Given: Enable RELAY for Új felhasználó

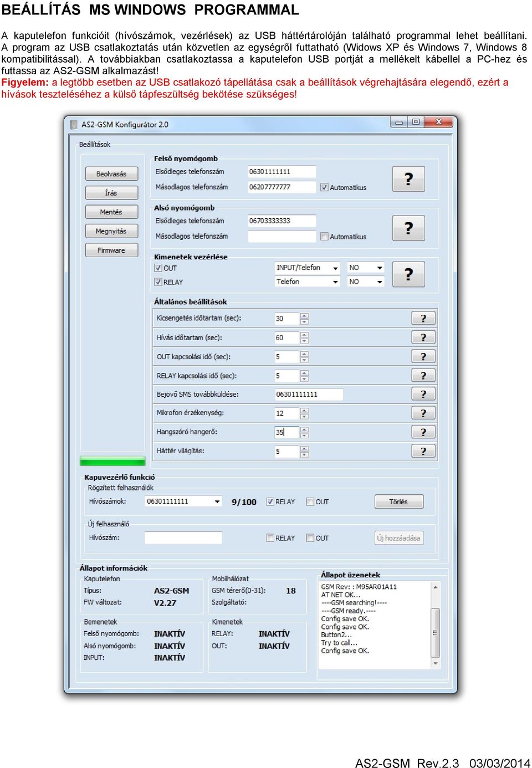Looking at the screenshot, I should click(270, 537).
